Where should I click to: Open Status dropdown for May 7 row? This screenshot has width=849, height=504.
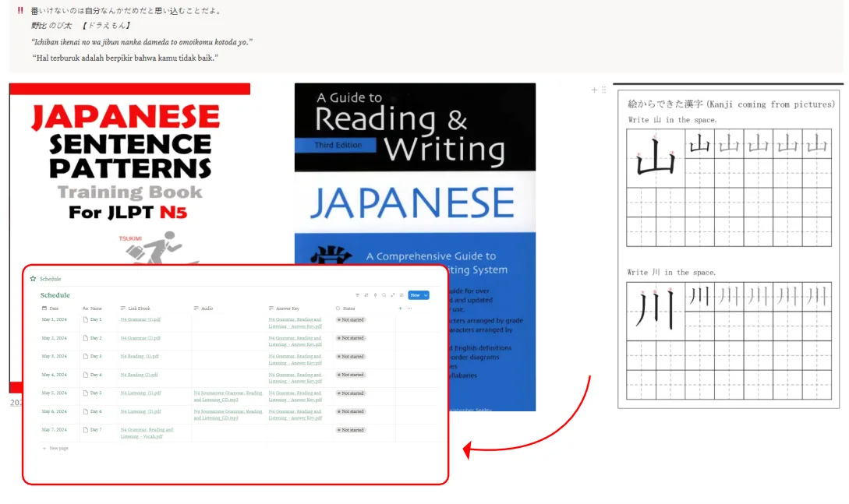coord(352,430)
